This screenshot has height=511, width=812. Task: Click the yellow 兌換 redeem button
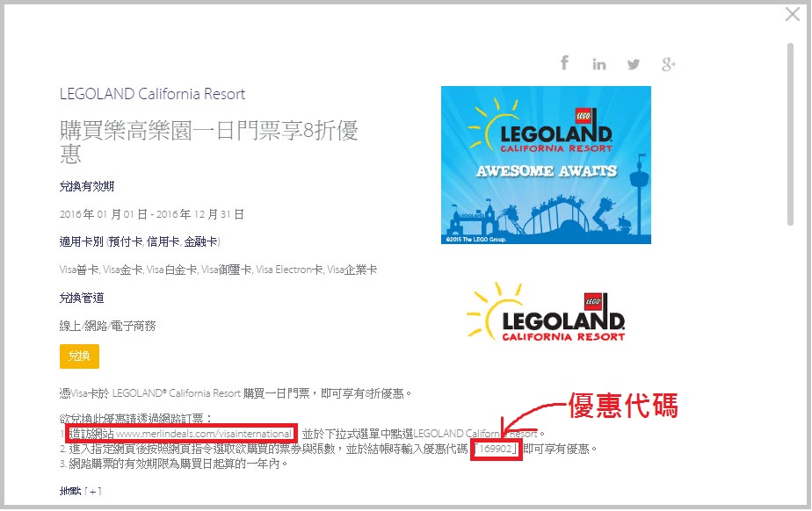(79, 356)
